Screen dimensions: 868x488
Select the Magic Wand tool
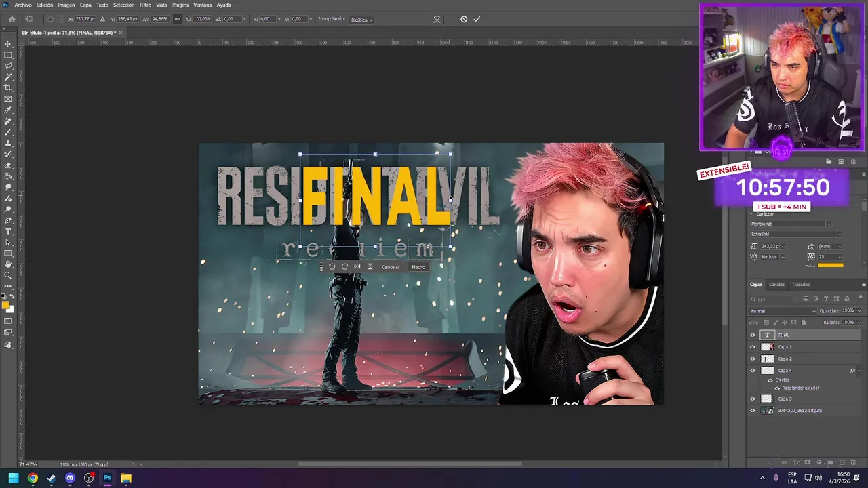[8, 77]
